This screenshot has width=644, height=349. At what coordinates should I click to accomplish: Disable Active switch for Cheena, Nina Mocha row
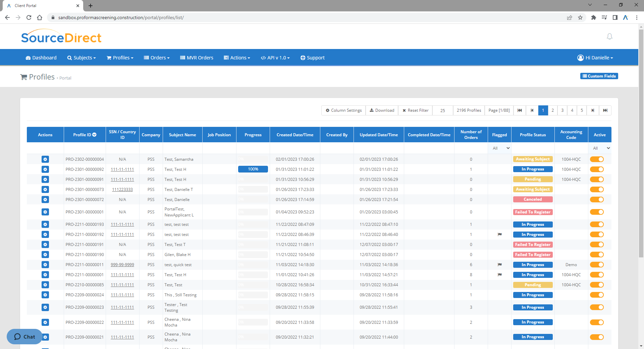tap(597, 322)
